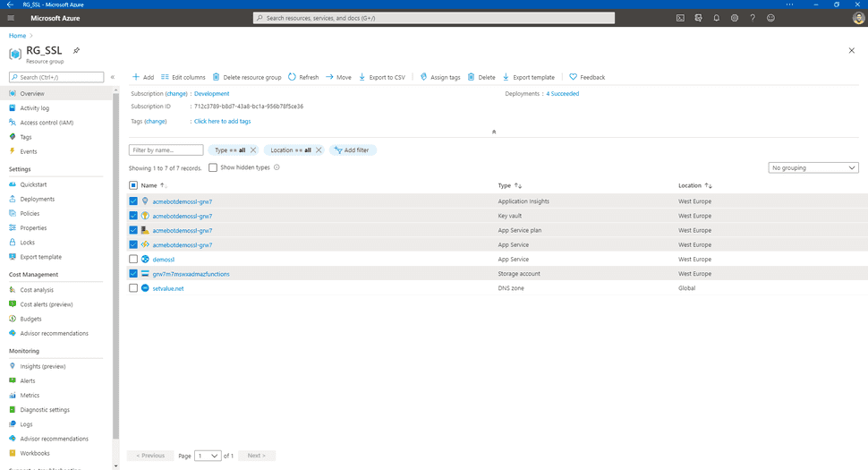Viewport: 868px width, 470px height.
Task: Open the grw7m7mswxadmazfunctions resource
Action: [x=191, y=274]
